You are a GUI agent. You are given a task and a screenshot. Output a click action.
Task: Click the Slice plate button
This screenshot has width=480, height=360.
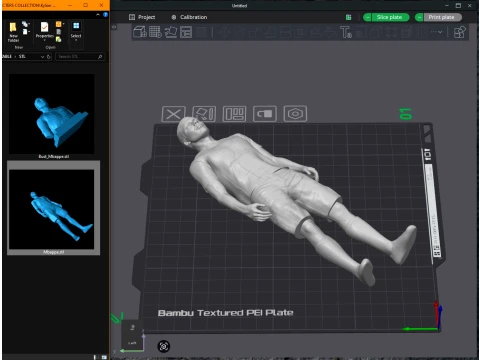click(390, 17)
